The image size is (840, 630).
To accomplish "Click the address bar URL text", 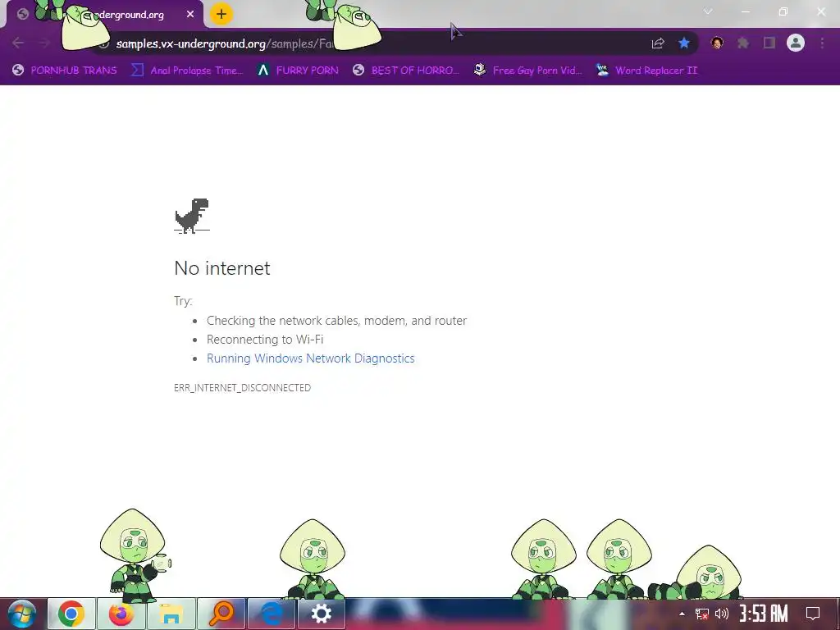I will (225, 43).
